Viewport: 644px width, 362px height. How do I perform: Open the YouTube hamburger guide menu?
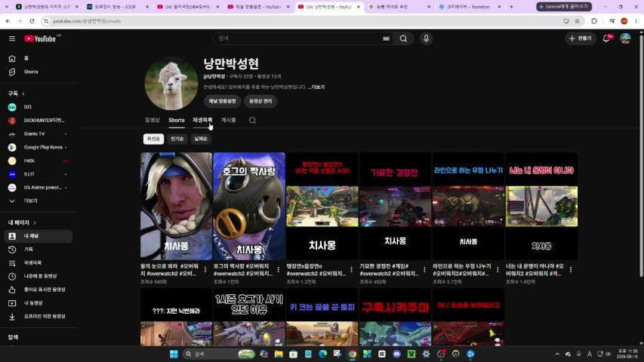[12, 38]
